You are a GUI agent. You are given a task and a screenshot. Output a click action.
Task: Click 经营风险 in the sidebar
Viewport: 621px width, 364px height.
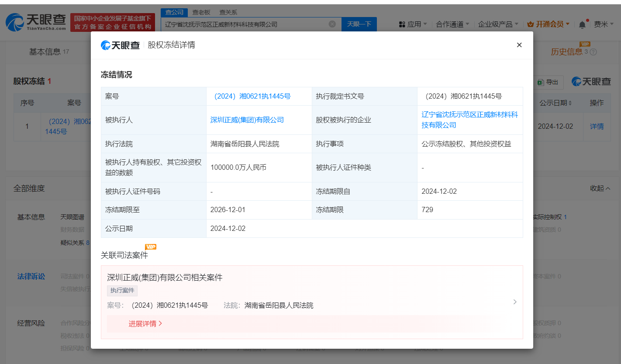point(31,323)
